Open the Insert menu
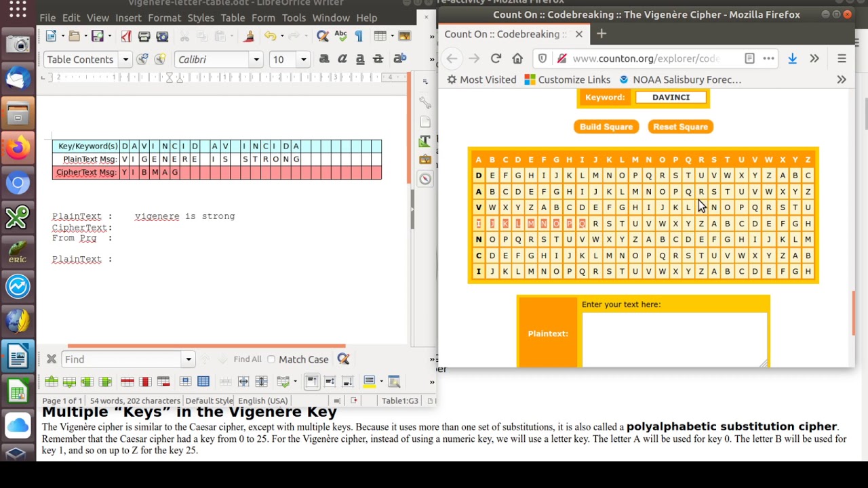 coord(128,18)
